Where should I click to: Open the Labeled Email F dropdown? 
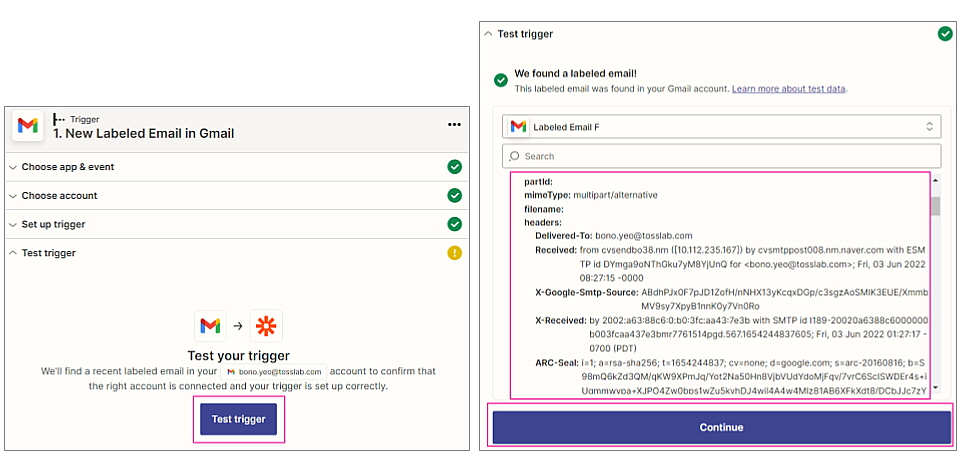point(721,127)
